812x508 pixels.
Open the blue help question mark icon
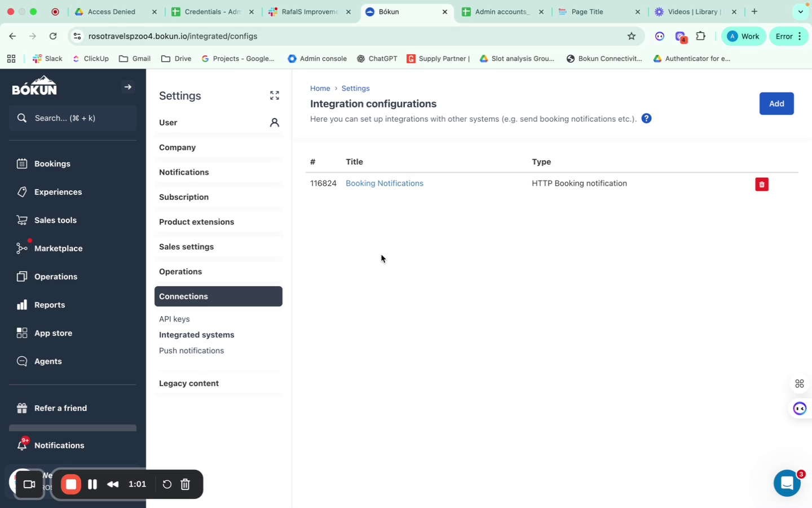coord(646,119)
